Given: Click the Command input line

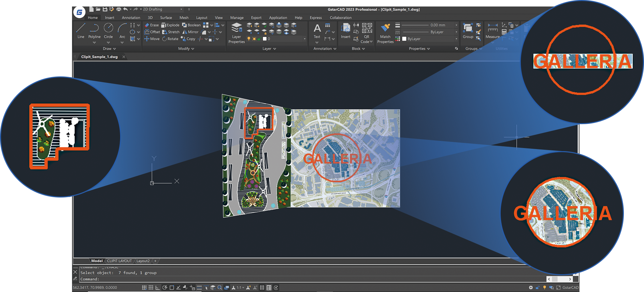Looking at the screenshot, I should click(x=312, y=279).
